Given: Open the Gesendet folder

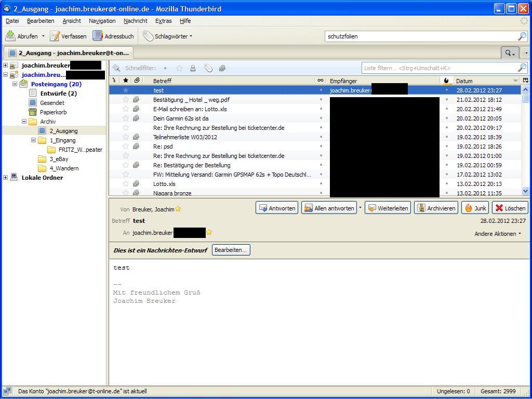Looking at the screenshot, I should pyautogui.click(x=52, y=103).
